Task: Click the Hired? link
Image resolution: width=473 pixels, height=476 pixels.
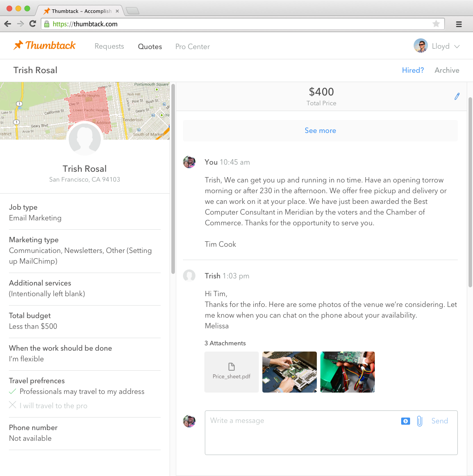Action: pyautogui.click(x=413, y=70)
